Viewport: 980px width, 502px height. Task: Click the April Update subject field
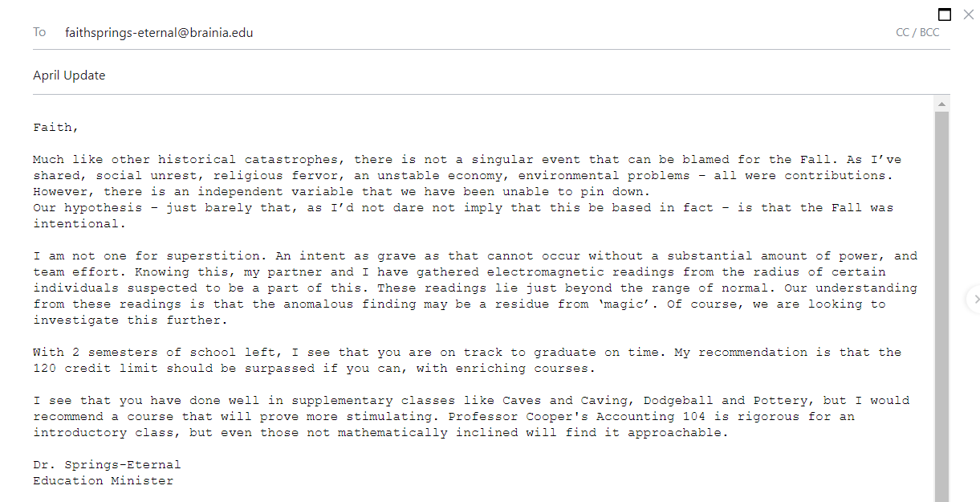491,76
